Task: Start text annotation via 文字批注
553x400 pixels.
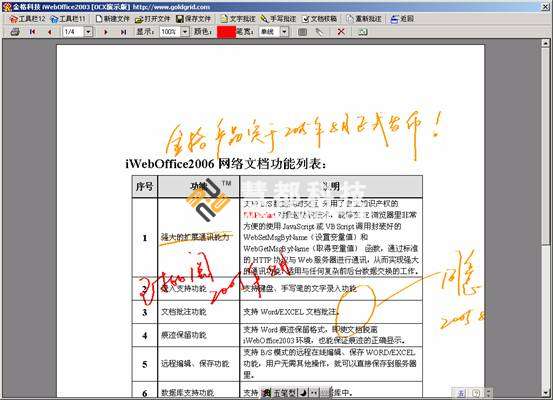Action: (238, 19)
